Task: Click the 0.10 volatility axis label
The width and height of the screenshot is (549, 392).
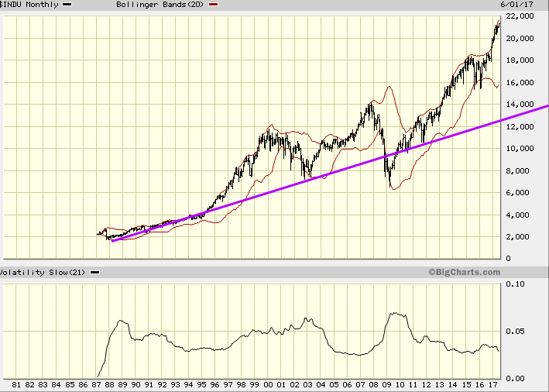Action: (x=516, y=284)
